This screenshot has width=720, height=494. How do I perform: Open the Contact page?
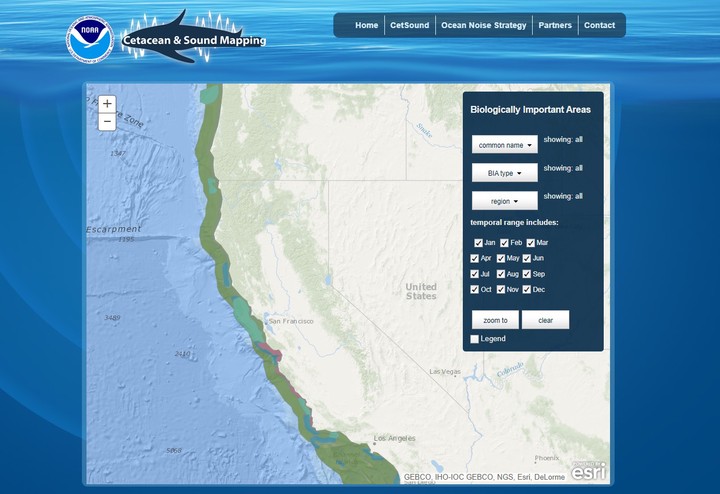pyautogui.click(x=599, y=25)
